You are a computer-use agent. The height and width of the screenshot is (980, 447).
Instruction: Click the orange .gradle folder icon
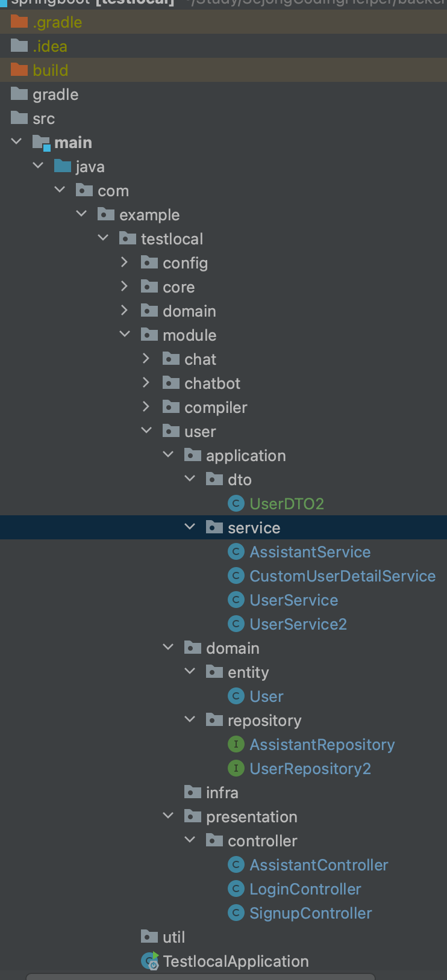19,22
